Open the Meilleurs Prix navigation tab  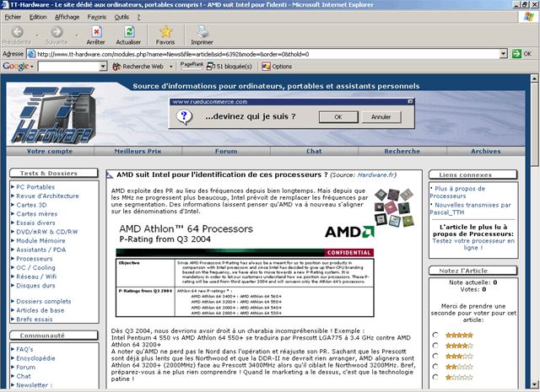138,151
